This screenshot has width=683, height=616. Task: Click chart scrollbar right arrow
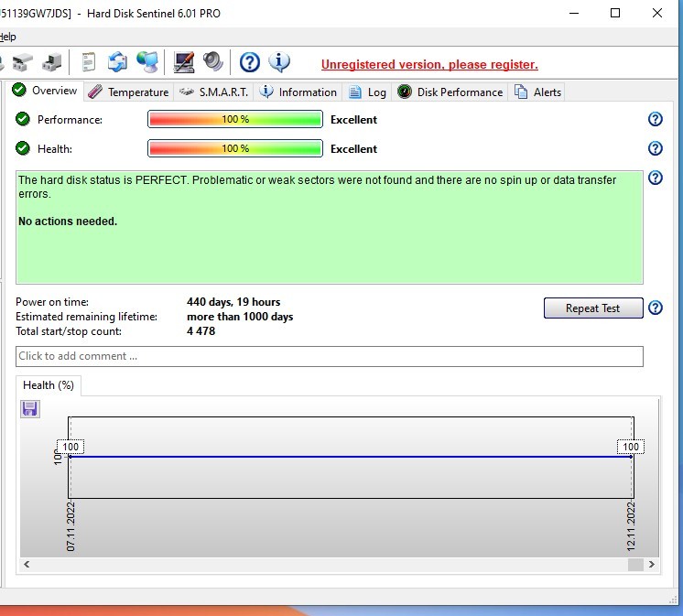point(651,564)
